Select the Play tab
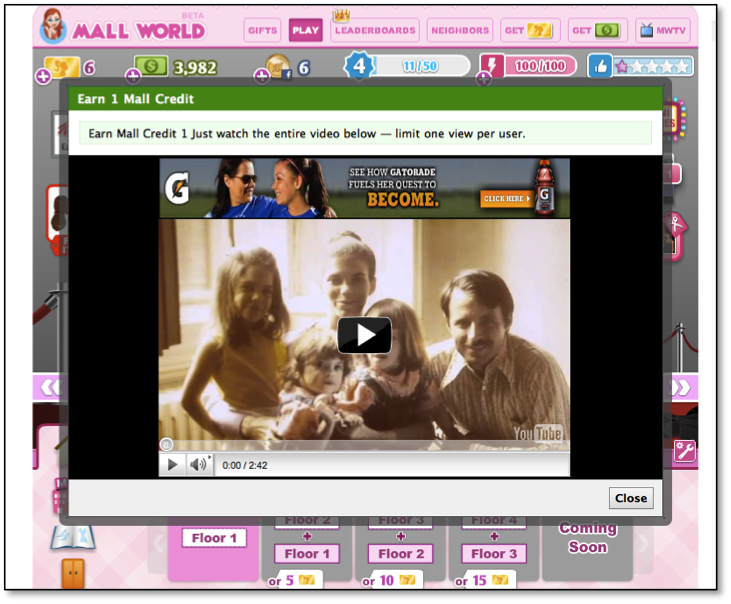 [x=305, y=30]
